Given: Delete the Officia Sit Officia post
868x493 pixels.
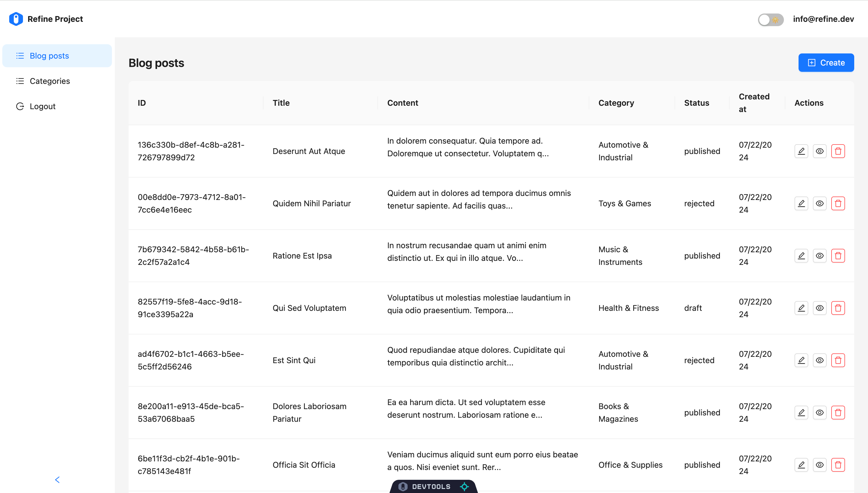Looking at the screenshot, I should (x=838, y=465).
